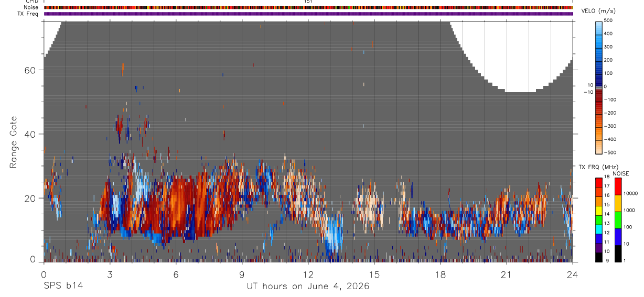Click the 21 tick on UT hours axis
This screenshot has height=297, width=644.
(507, 274)
